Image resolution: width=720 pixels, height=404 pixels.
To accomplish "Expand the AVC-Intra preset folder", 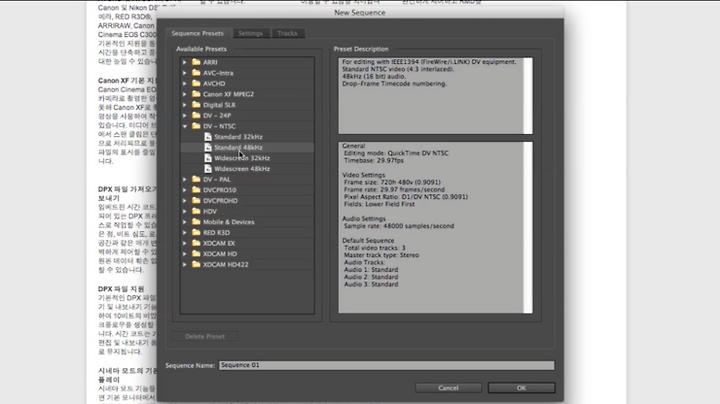I will click(x=185, y=73).
